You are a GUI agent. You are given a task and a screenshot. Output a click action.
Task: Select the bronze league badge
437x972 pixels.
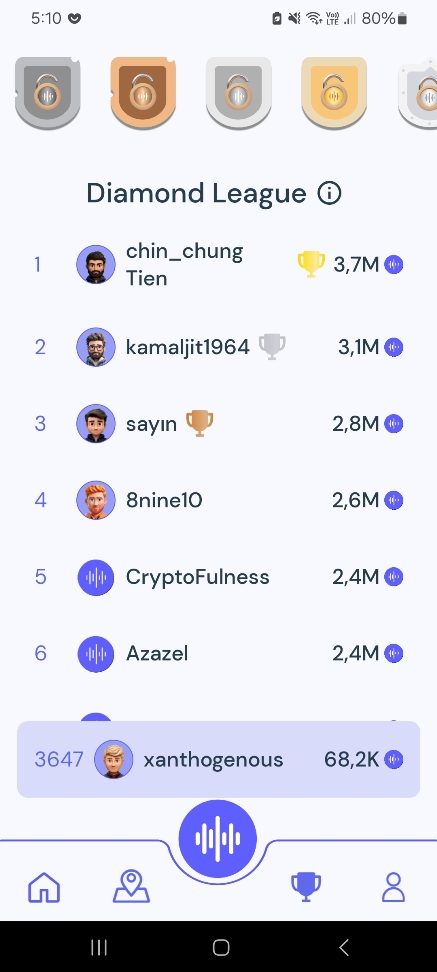tap(143, 92)
